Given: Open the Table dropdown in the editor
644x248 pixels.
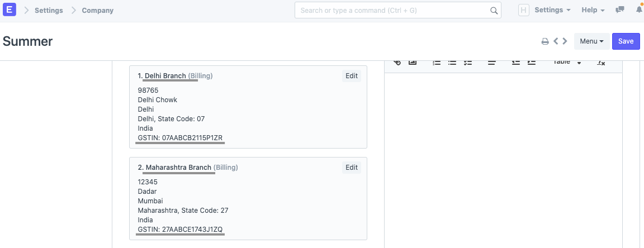Looking at the screenshot, I should pos(567,62).
